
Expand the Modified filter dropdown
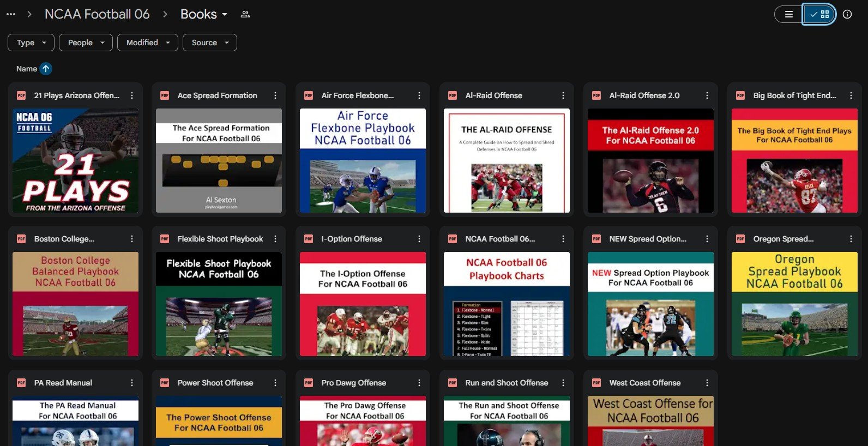[148, 43]
